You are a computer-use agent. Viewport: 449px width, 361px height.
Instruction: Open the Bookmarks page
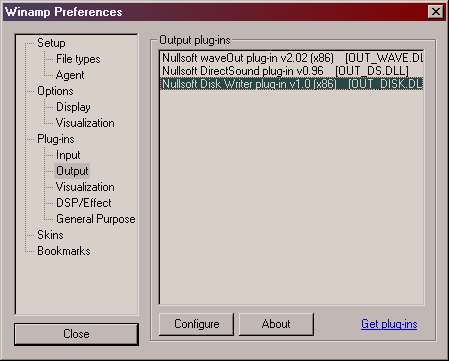(x=64, y=251)
